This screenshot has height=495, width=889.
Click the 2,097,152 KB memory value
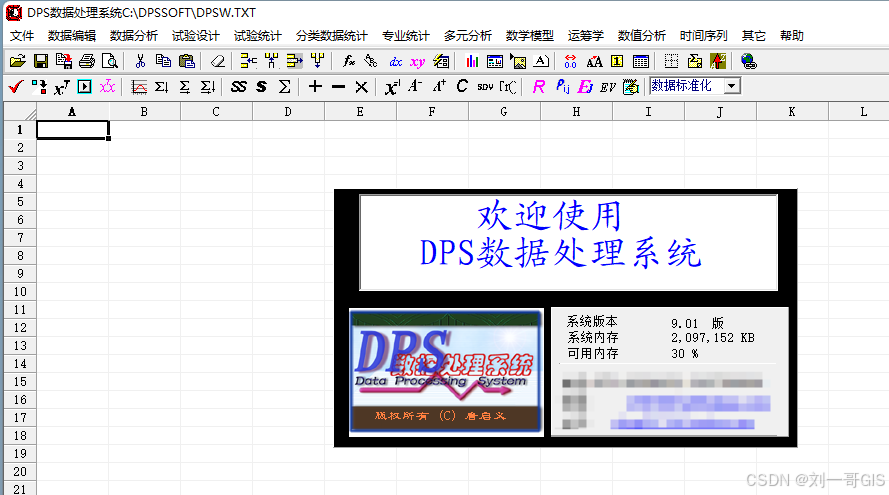pyautogui.click(x=713, y=338)
